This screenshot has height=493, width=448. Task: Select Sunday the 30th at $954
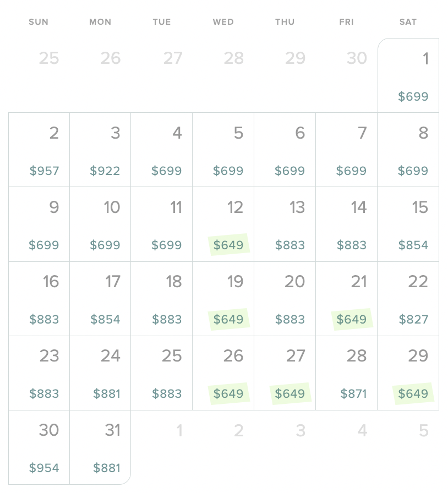tap(39, 447)
